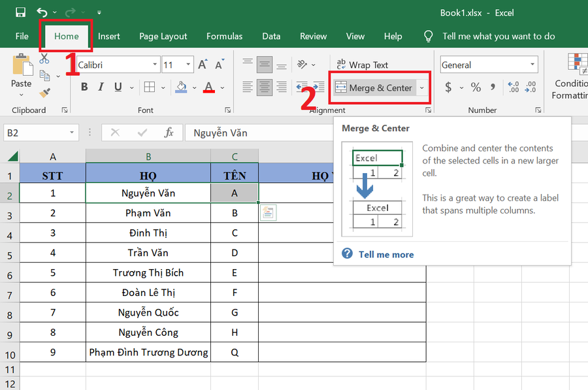This screenshot has width=588, height=390.
Task: Expand the Merge & Center options arrow
Action: click(422, 88)
